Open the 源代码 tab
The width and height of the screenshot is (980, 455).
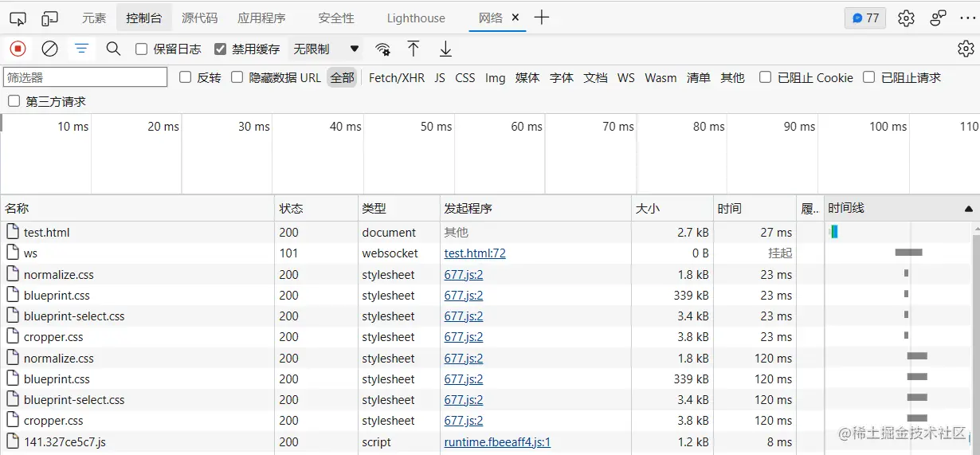(199, 18)
